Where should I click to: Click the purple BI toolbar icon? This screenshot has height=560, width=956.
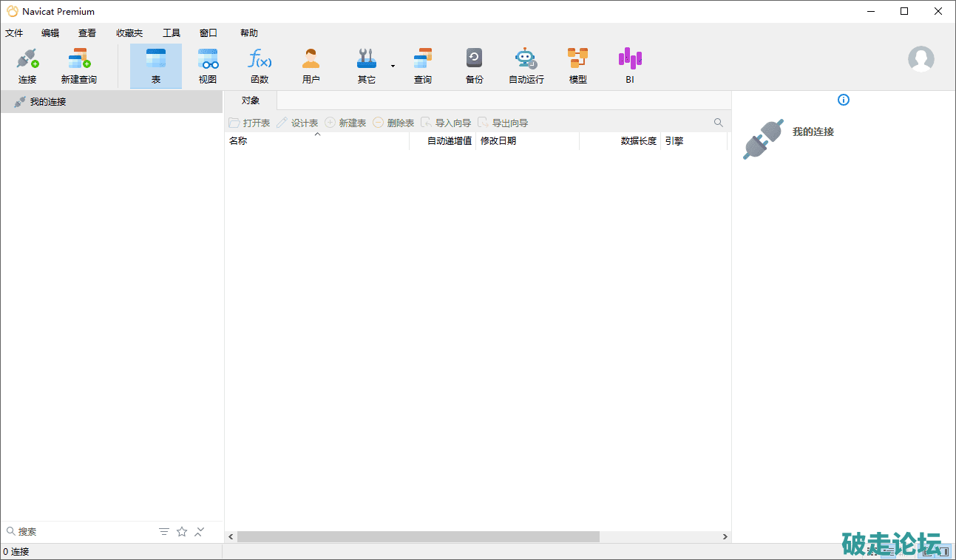630,66
